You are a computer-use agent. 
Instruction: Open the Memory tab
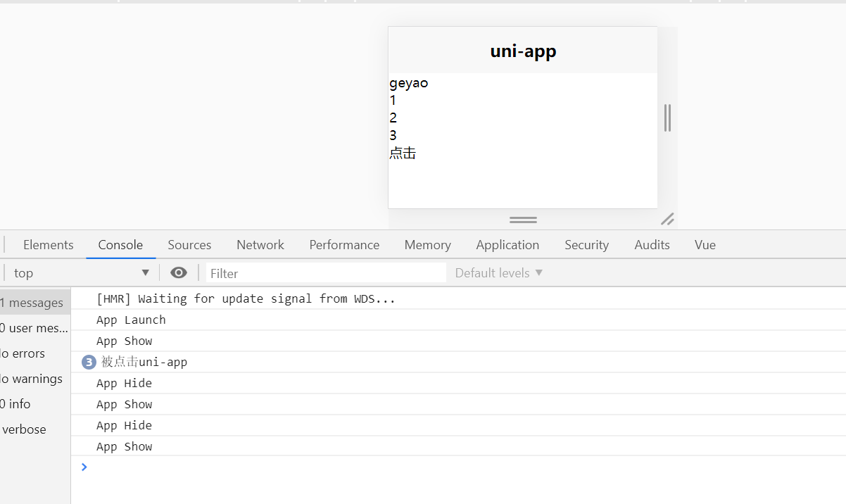click(x=427, y=245)
